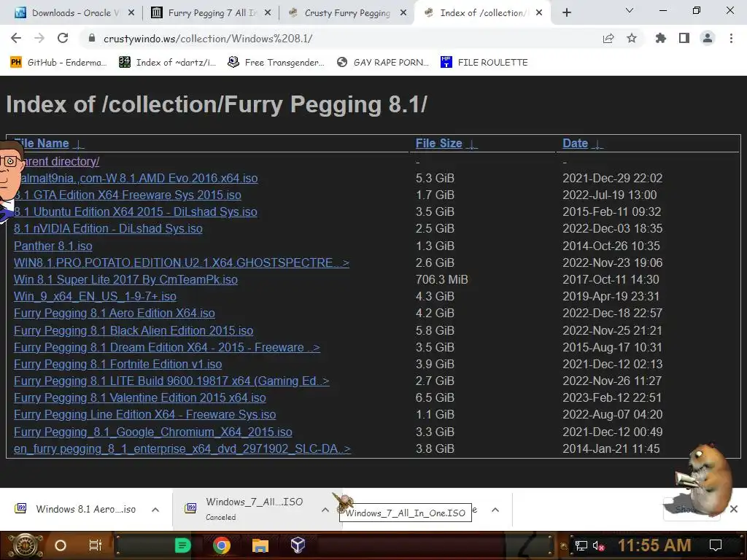This screenshot has width=747, height=560.
Task: Download Line Edition X64 Freeware iso
Action: click(x=145, y=415)
